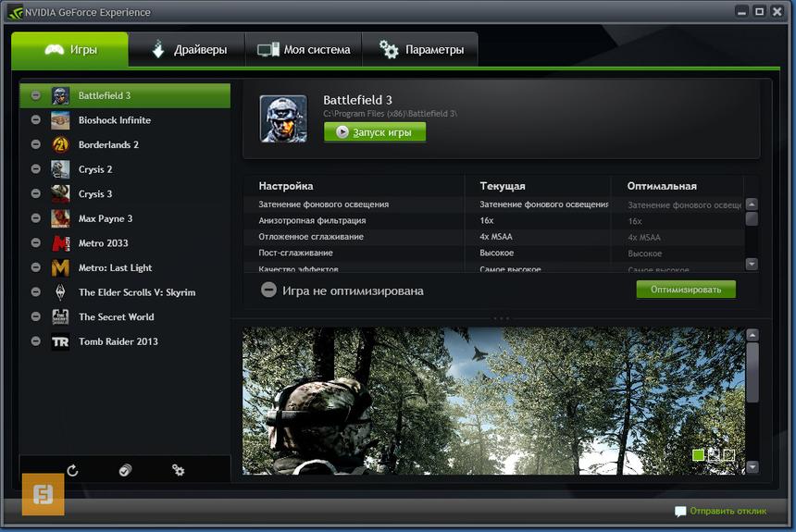Click the Battlefield 3 forest screenshot preview
The image size is (796, 532).
point(493,401)
